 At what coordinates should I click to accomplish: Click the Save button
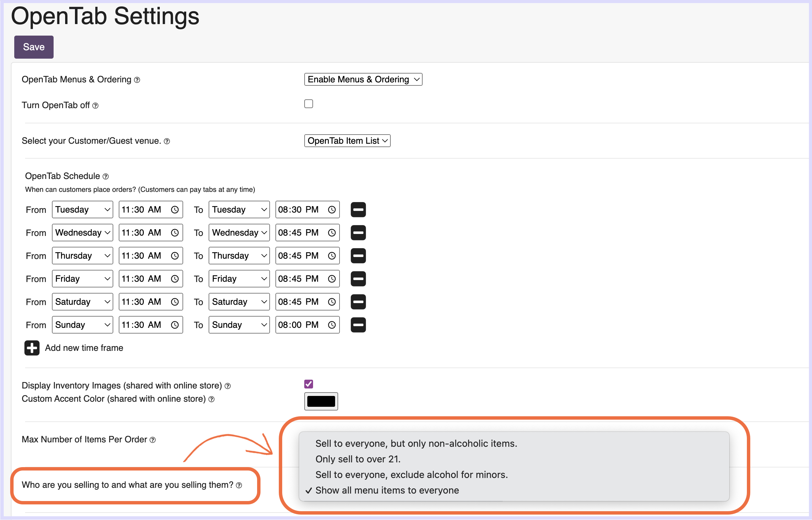coord(34,47)
